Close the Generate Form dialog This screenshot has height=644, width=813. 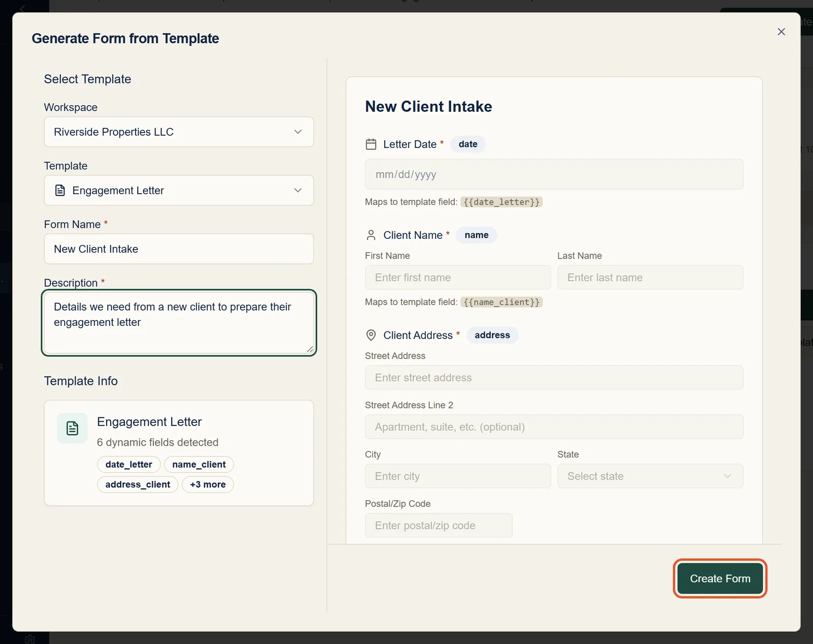[781, 32]
